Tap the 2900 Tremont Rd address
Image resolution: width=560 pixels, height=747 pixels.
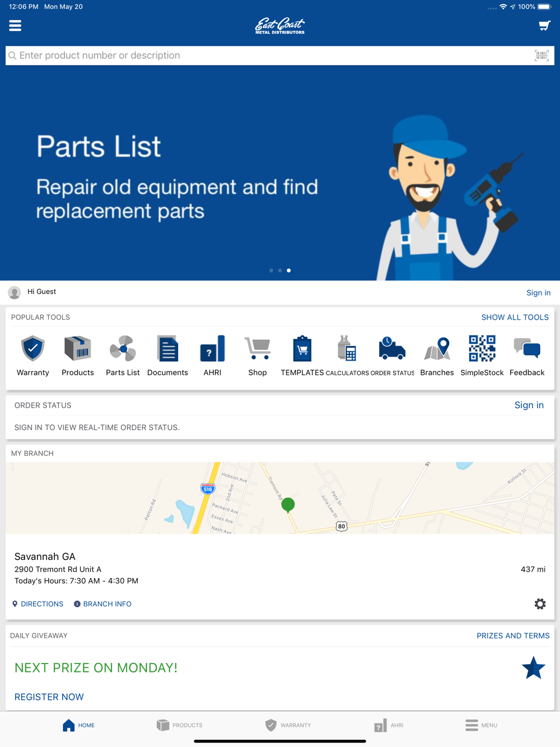click(58, 569)
